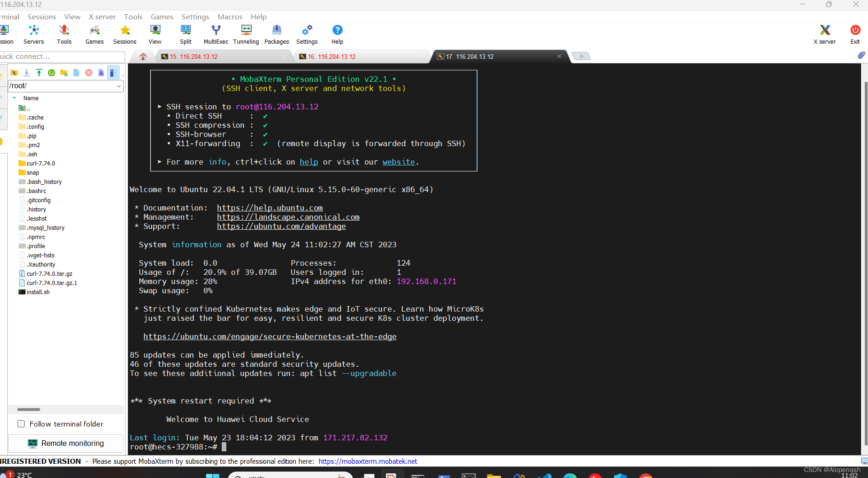The width and height of the screenshot is (868, 478).
Task: Launch the X server button
Action: click(825, 34)
